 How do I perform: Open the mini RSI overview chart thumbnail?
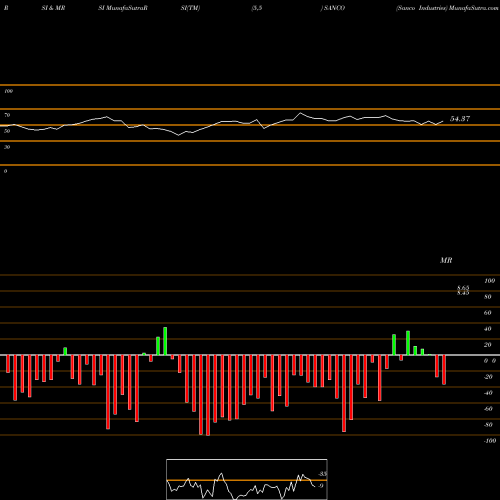click(x=247, y=479)
